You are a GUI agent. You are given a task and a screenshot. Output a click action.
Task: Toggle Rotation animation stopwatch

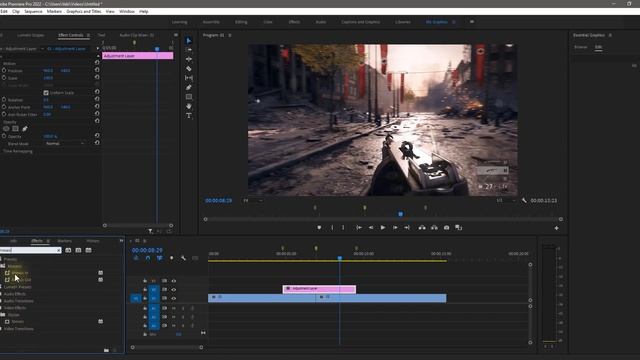[x=4, y=100]
